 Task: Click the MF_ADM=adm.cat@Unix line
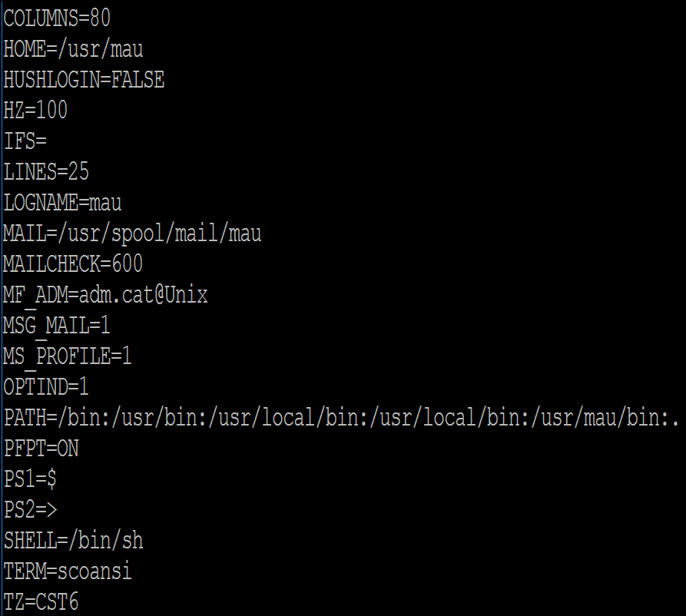(105, 295)
